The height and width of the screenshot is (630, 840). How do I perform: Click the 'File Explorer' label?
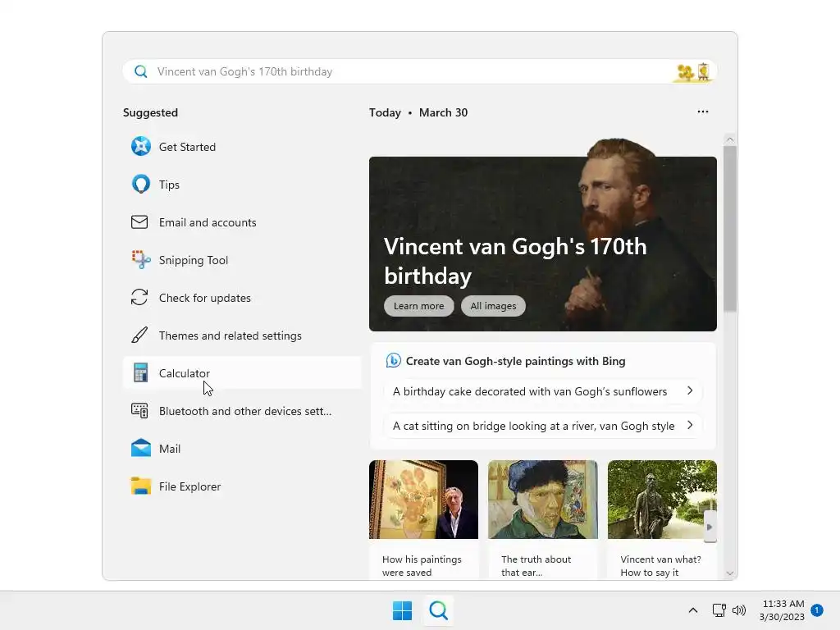click(x=189, y=486)
